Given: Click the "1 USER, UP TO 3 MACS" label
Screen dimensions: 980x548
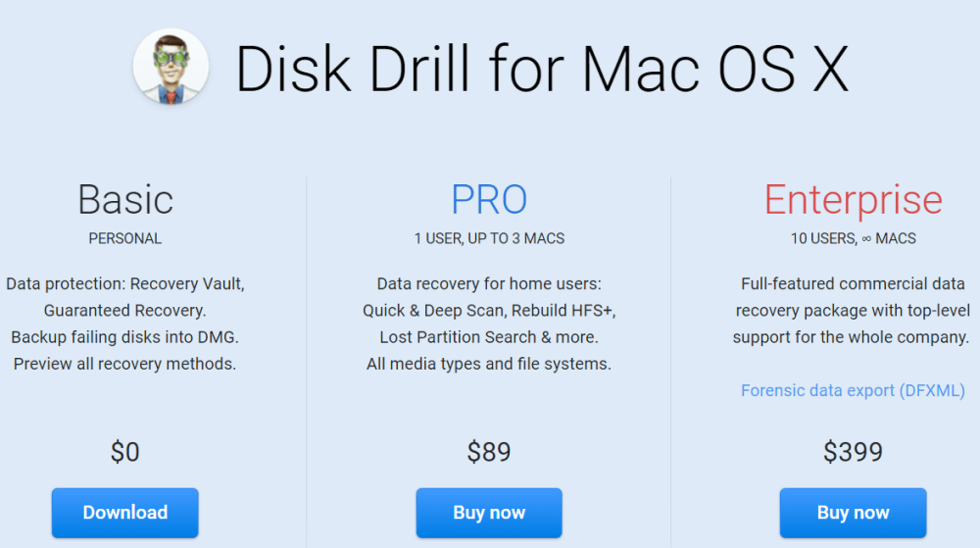Looking at the screenshot, I should point(489,238).
